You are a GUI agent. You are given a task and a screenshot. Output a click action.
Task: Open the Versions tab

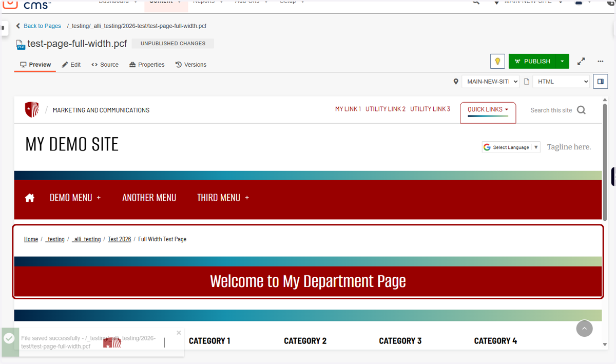(191, 65)
